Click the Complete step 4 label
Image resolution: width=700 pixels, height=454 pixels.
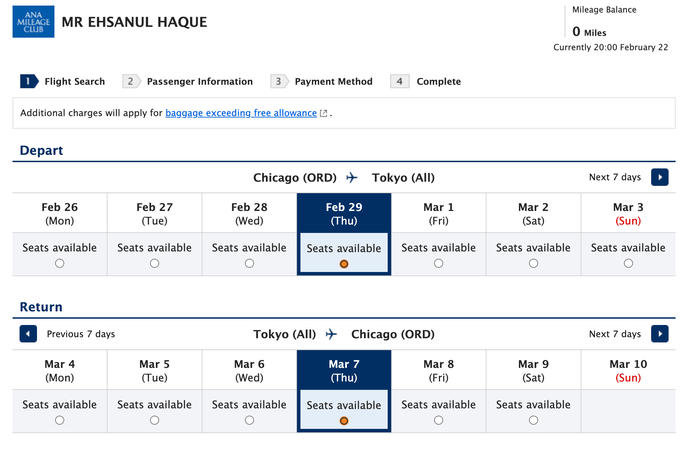click(x=439, y=81)
